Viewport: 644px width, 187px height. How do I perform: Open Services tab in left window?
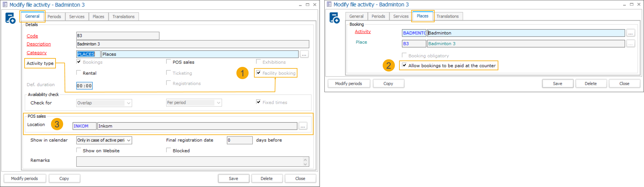77,17
